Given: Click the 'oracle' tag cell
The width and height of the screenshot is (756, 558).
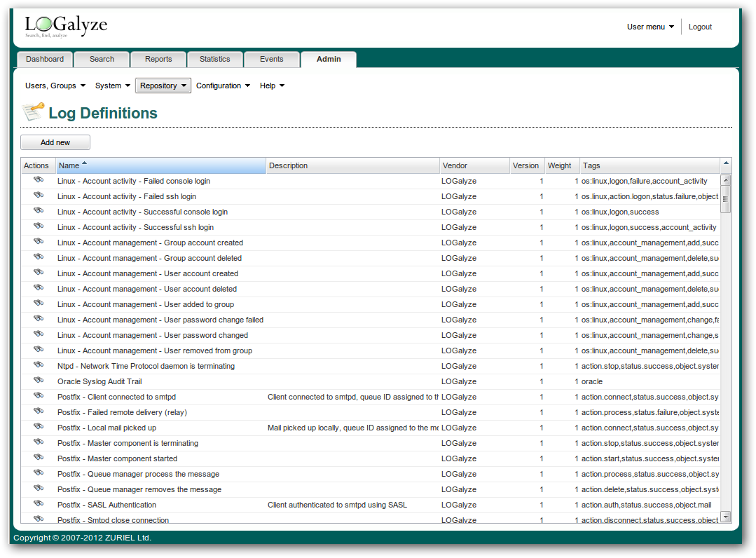Looking at the screenshot, I should (591, 381).
